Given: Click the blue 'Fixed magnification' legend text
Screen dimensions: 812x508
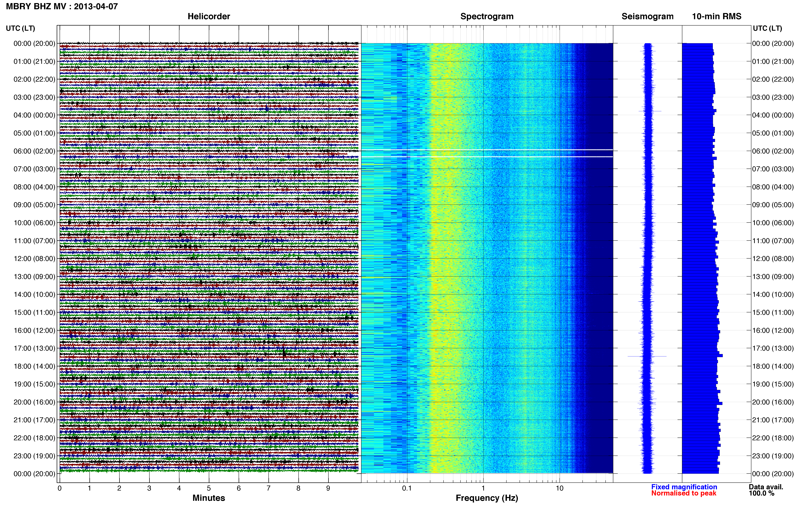Looking at the screenshot, I should point(684,487).
